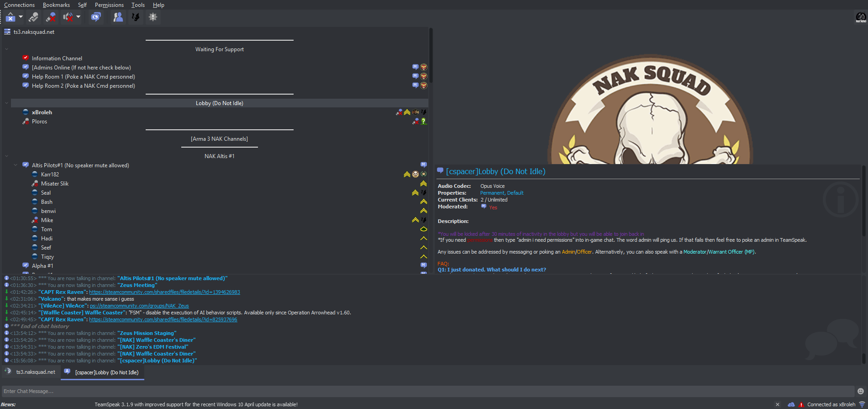This screenshot has width=868, height=409.
Task: Click the Altis Pilots#1 channel link in chat
Action: [x=172, y=278]
